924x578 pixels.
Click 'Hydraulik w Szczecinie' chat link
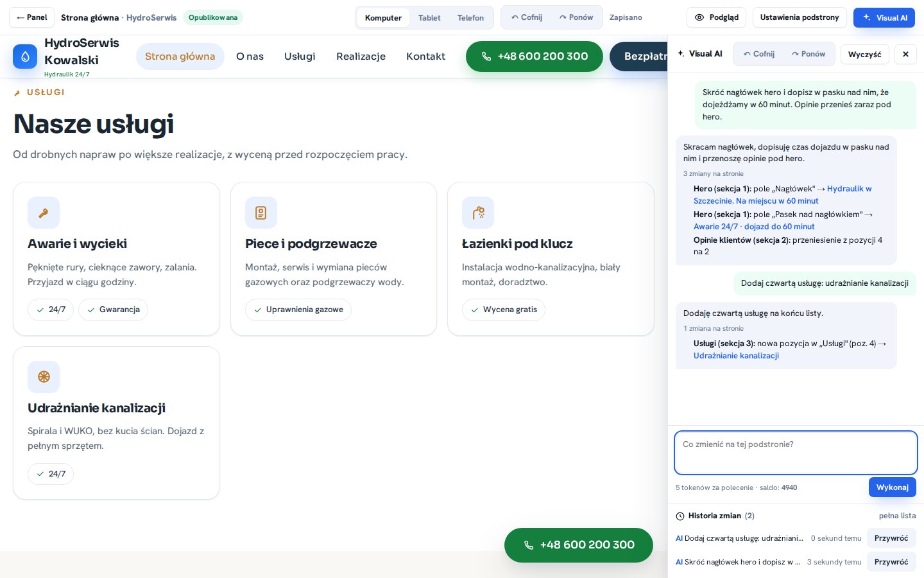782,195
